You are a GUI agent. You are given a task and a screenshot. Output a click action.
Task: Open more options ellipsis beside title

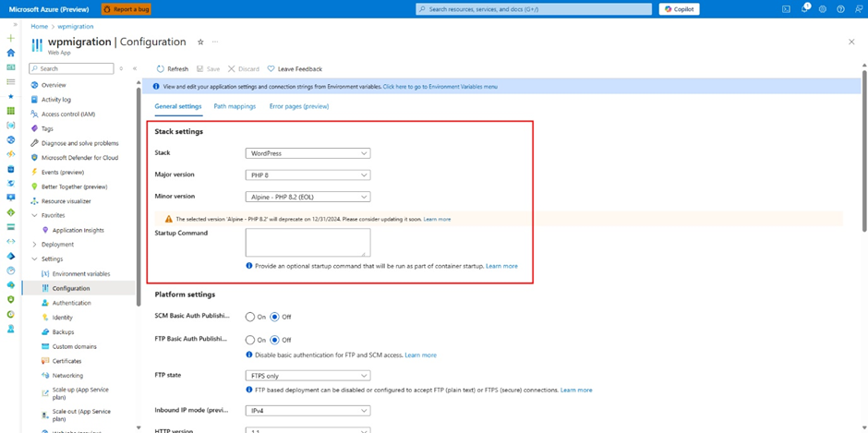[215, 42]
